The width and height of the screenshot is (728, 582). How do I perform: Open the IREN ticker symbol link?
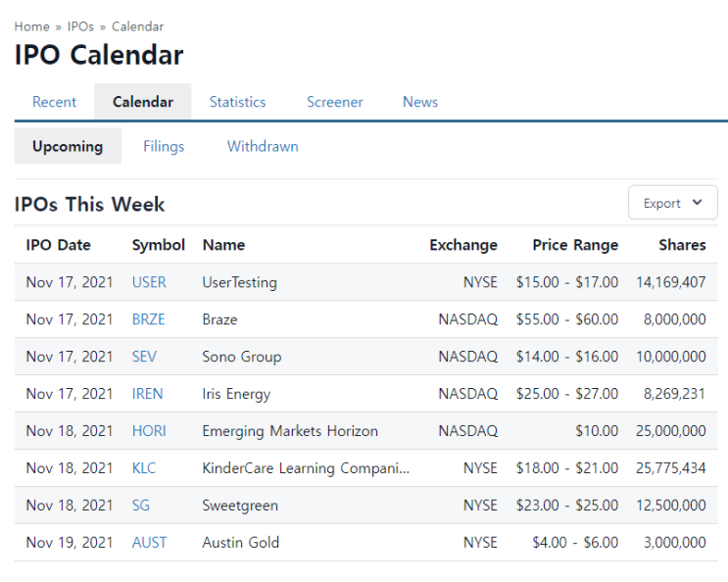tap(148, 394)
